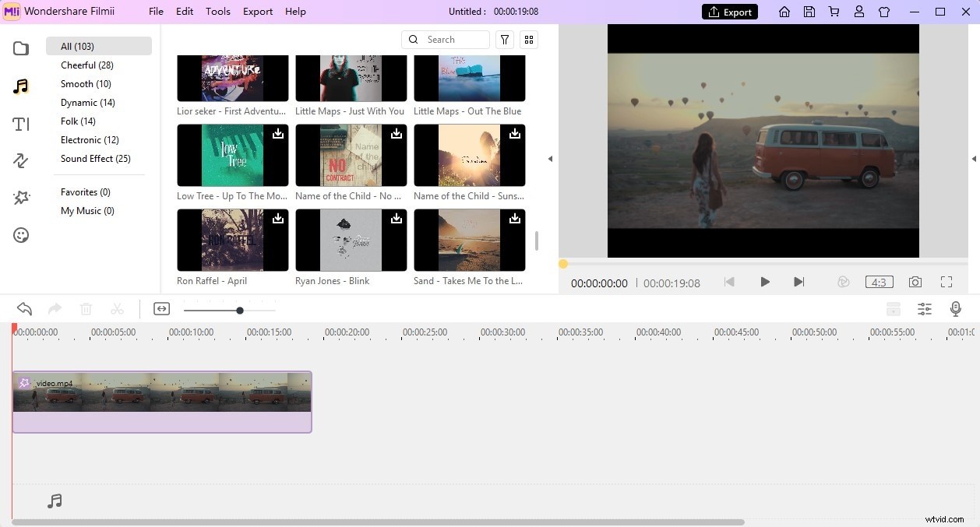This screenshot has height=527, width=980.
Task: Expand the zoom-to-fit timeline control
Action: point(161,308)
